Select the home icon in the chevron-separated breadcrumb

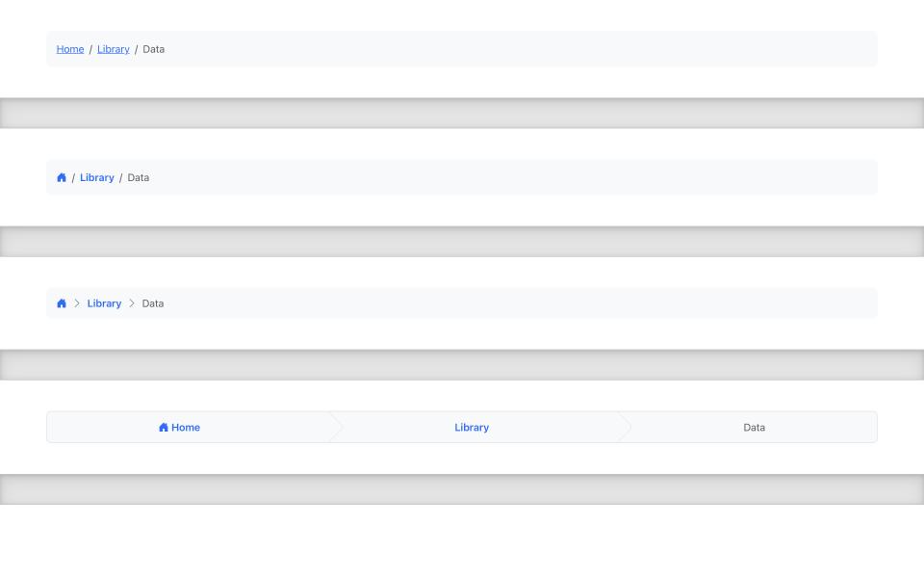tap(61, 302)
